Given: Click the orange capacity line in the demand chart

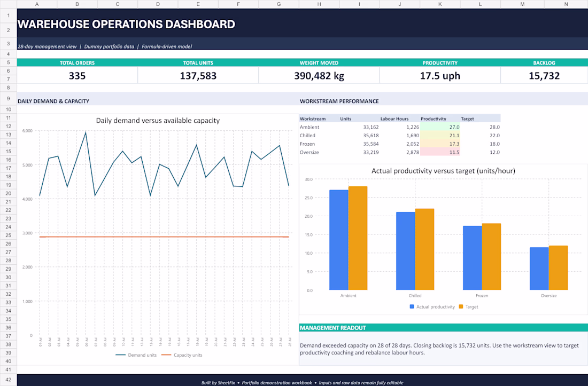Looking at the screenshot, I should coord(164,237).
